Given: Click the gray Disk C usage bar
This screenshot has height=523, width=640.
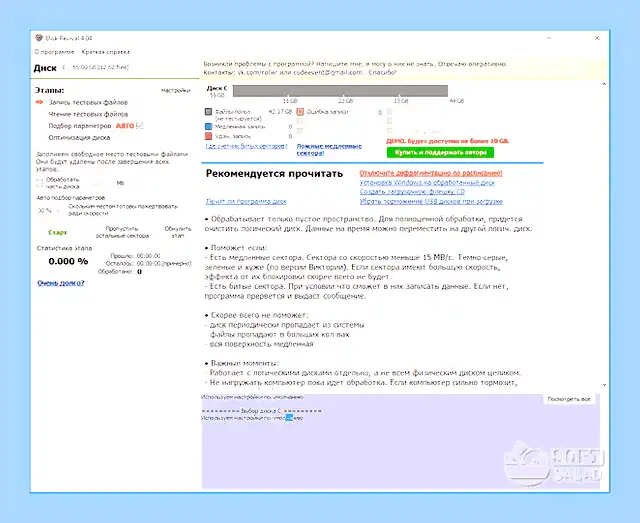Looking at the screenshot, I should point(340,91).
